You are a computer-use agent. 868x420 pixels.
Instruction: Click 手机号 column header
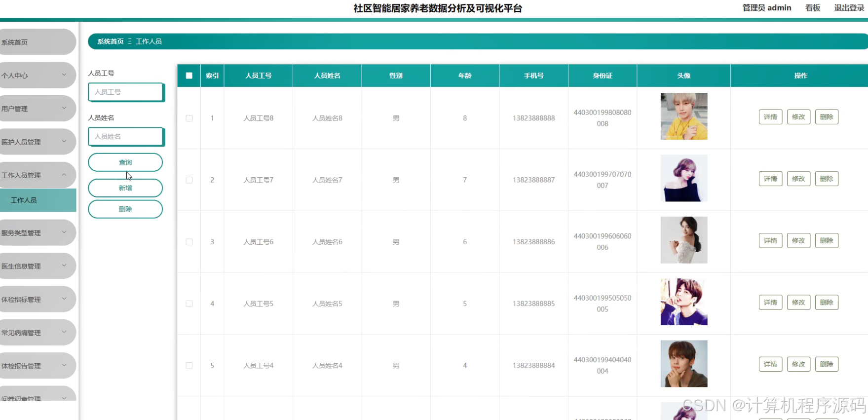(x=534, y=76)
